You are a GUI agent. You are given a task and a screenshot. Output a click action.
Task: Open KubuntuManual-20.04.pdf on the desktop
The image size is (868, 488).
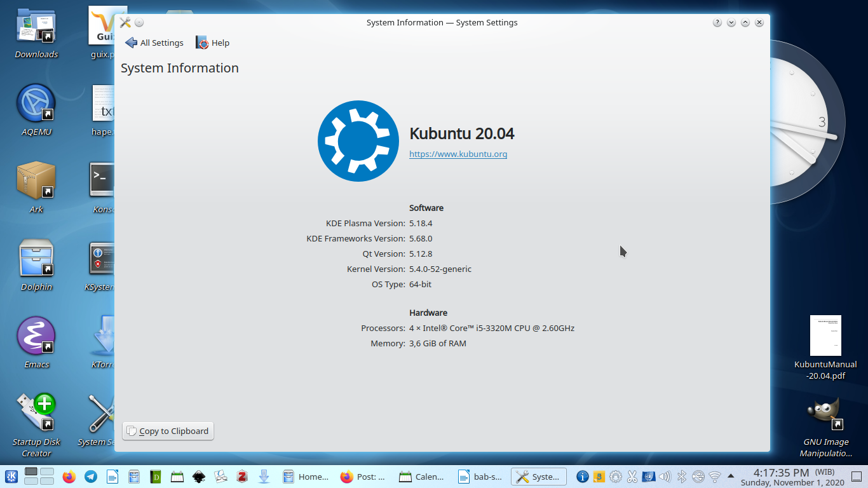[x=825, y=348]
